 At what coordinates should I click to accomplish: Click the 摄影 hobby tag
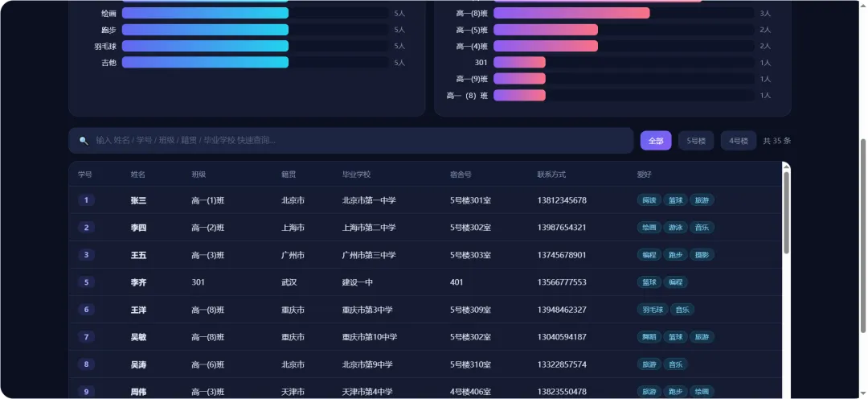pyautogui.click(x=702, y=255)
